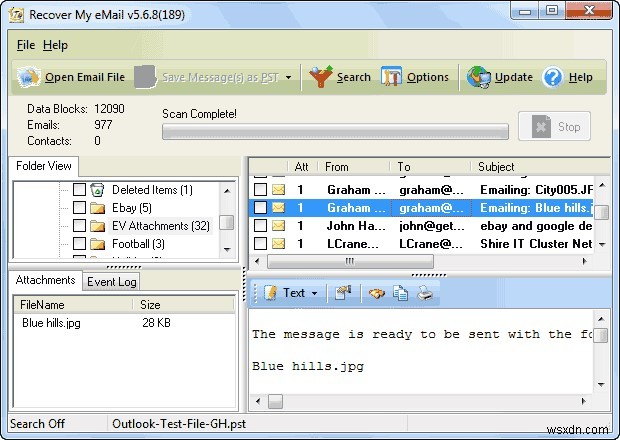
Task: Click email list horizontal scrollbar thumb
Action: pyautogui.click(x=350, y=261)
